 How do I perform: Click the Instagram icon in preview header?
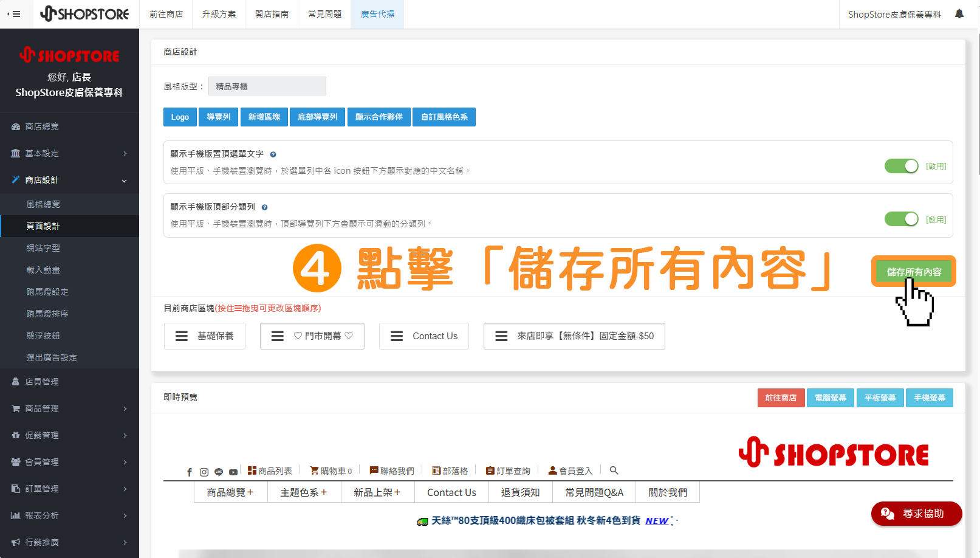point(204,472)
